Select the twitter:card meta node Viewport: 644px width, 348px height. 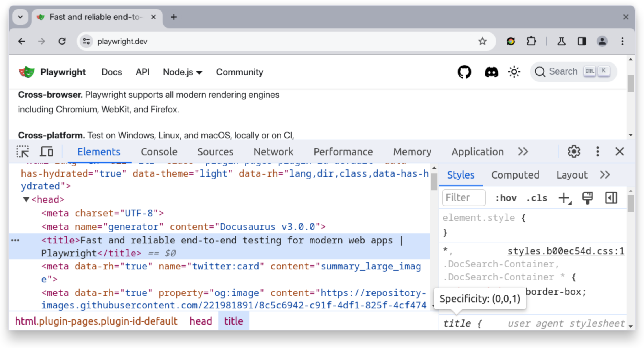[231, 273]
